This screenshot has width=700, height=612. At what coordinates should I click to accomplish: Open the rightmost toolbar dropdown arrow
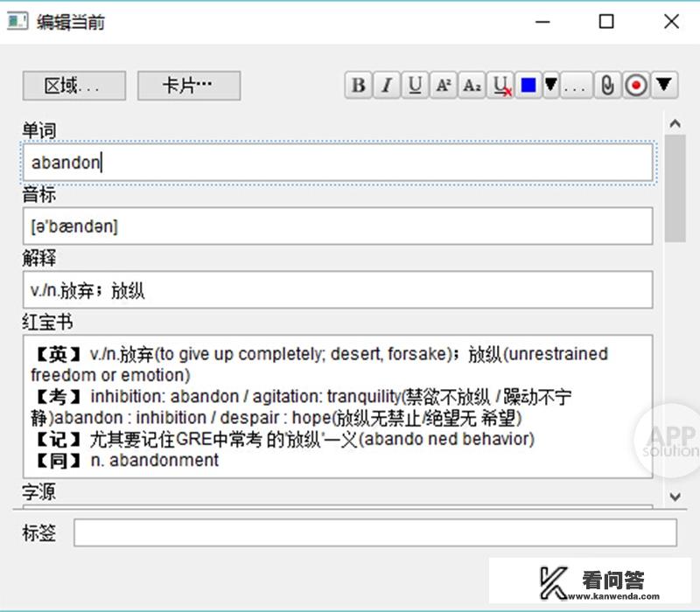(x=661, y=86)
